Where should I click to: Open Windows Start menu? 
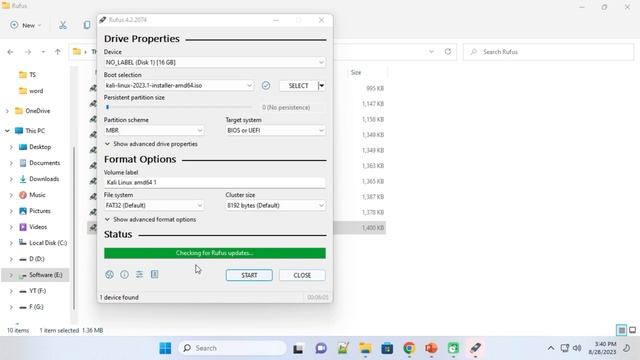(165, 348)
